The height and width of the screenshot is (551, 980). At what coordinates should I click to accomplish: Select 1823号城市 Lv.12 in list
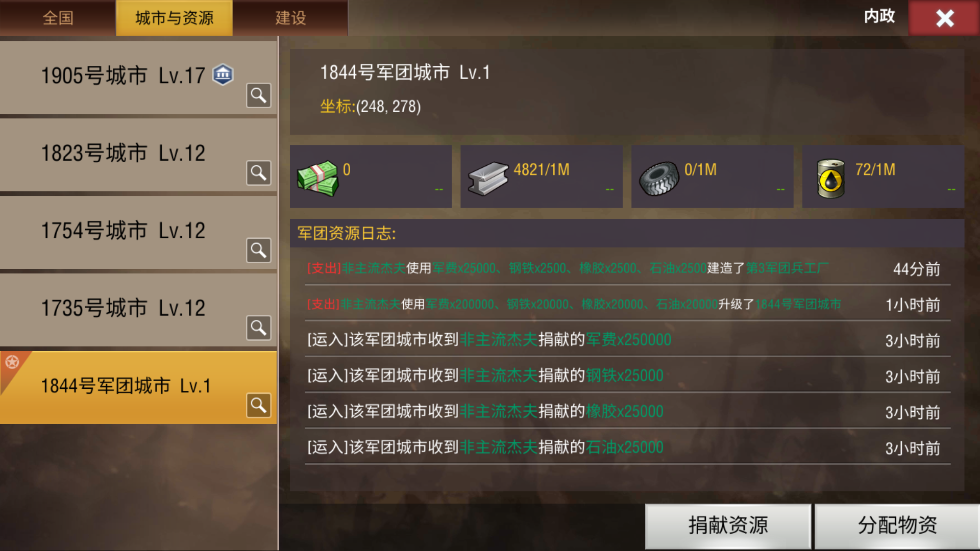click(138, 155)
